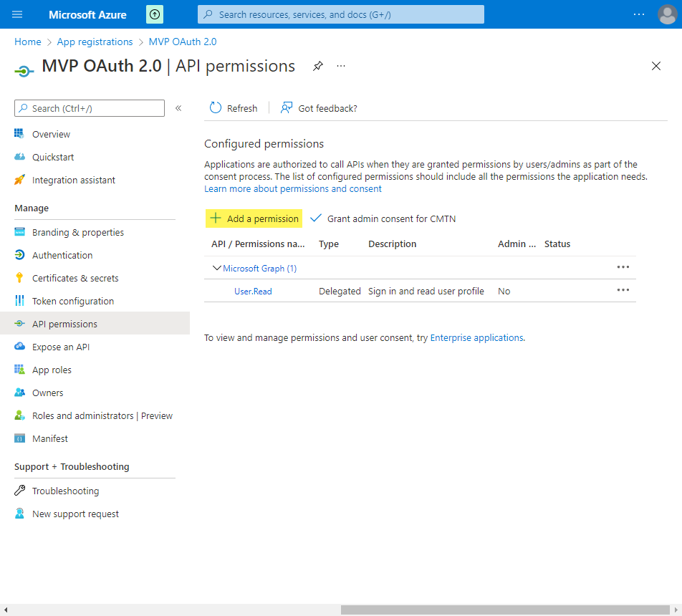Click the Home breadcrumb link
Image resolution: width=682 pixels, height=616 pixels.
(28, 42)
